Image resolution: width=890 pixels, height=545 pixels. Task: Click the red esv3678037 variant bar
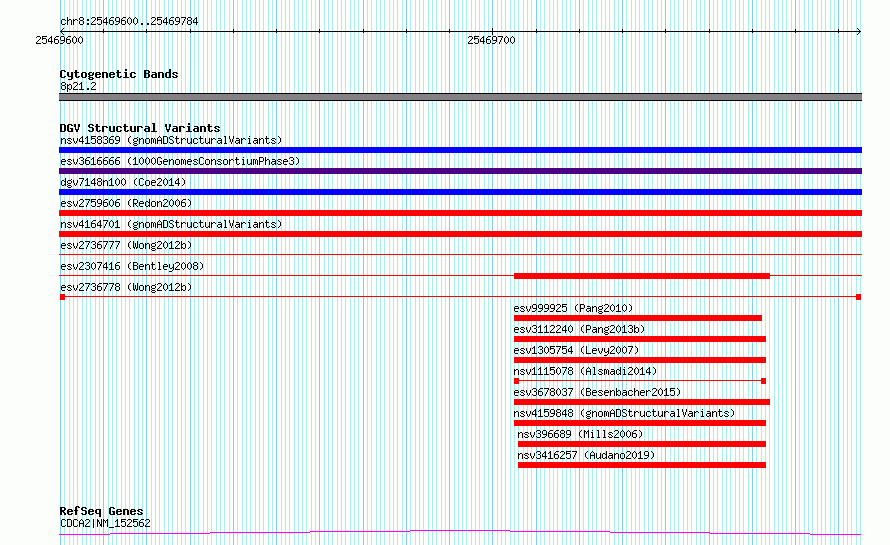pos(642,402)
